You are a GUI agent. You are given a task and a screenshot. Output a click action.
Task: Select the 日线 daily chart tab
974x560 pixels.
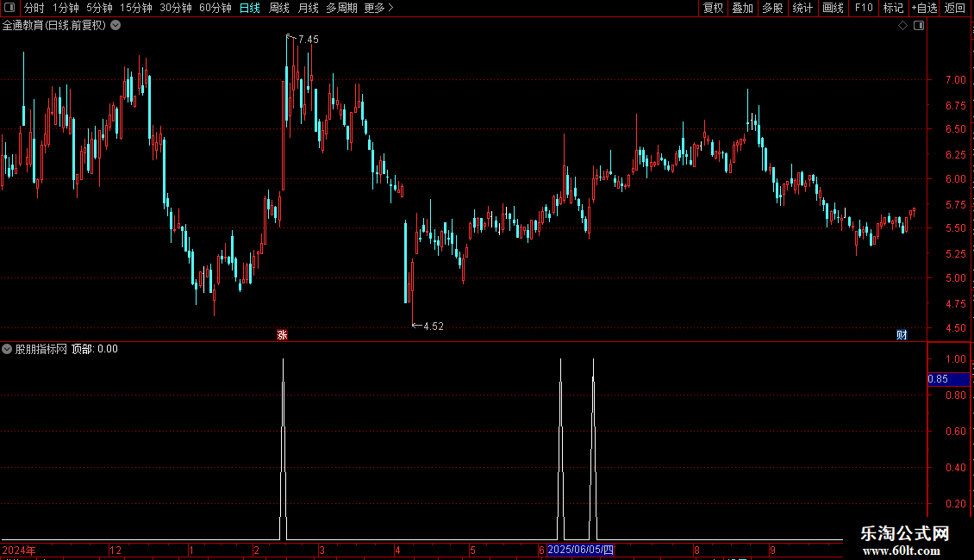click(x=250, y=8)
